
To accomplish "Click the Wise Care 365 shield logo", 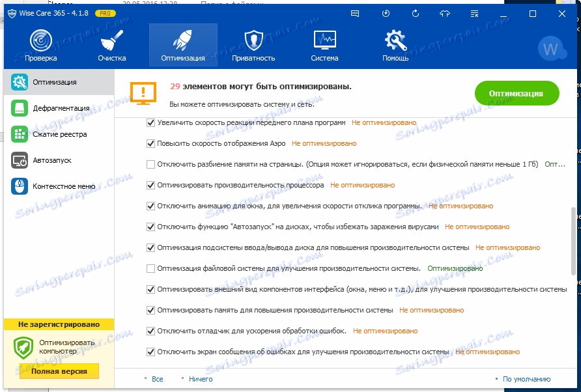I will 12,14.
